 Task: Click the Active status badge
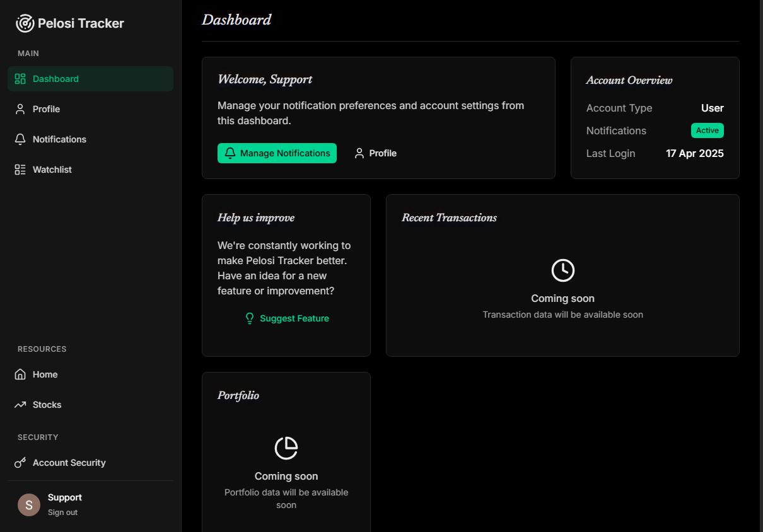[x=707, y=130]
